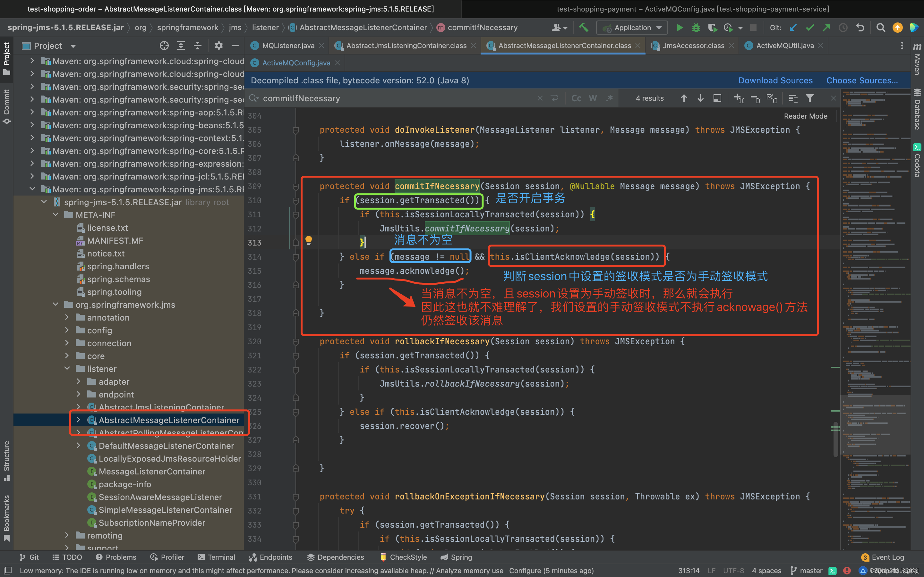The height and width of the screenshot is (577, 924).
Task: Click the yellow intention lightbulb
Action: coord(309,240)
